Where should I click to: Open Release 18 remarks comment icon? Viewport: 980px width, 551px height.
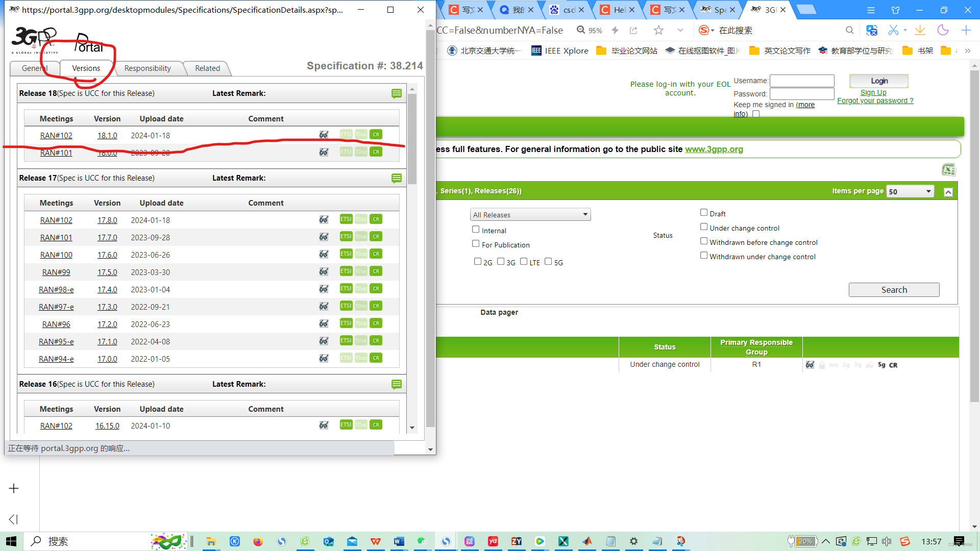click(x=397, y=93)
